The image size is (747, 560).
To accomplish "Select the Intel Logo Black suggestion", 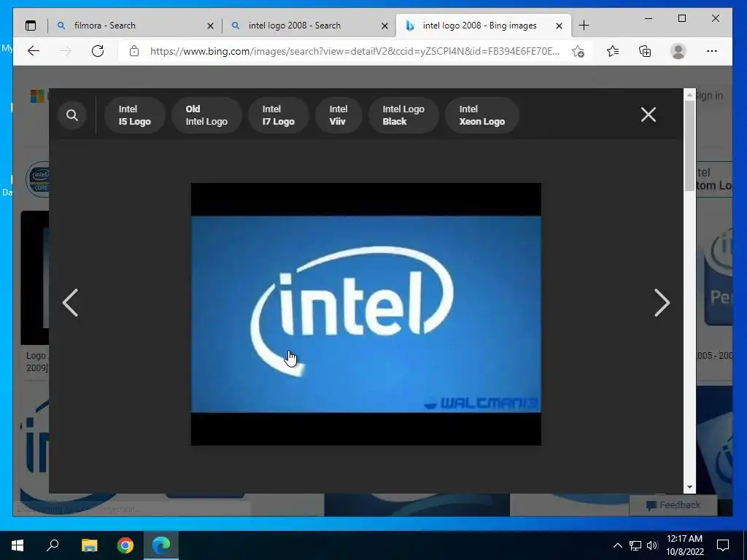I will click(403, 115).
